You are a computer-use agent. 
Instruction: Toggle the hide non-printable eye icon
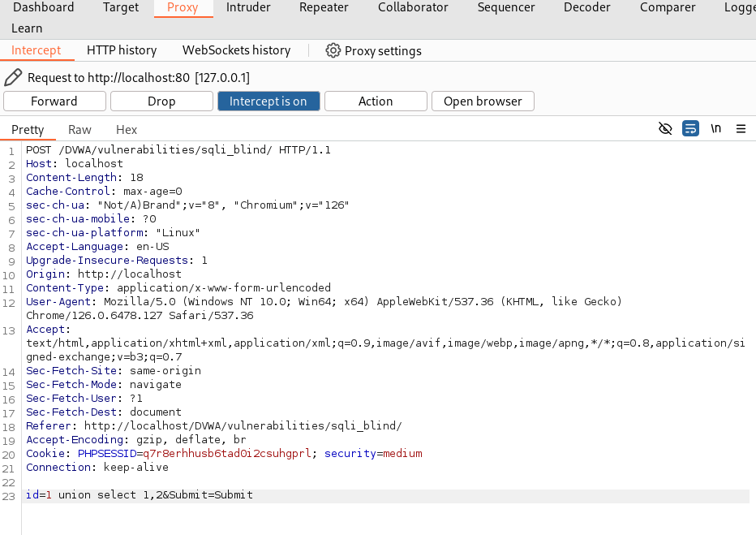coord(665,129)
